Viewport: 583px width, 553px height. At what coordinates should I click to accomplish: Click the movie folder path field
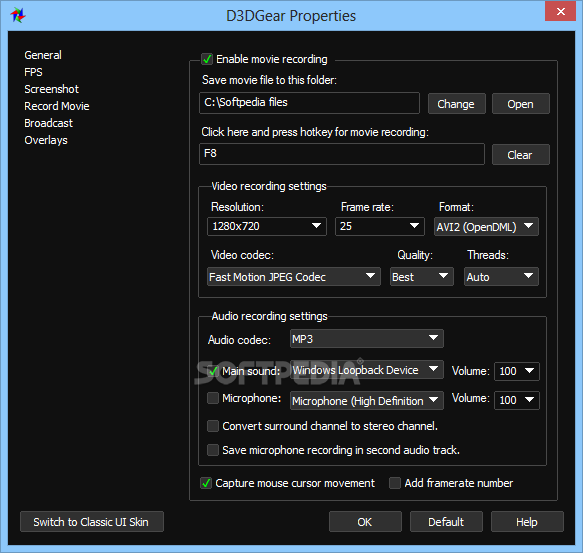[309, 103]
